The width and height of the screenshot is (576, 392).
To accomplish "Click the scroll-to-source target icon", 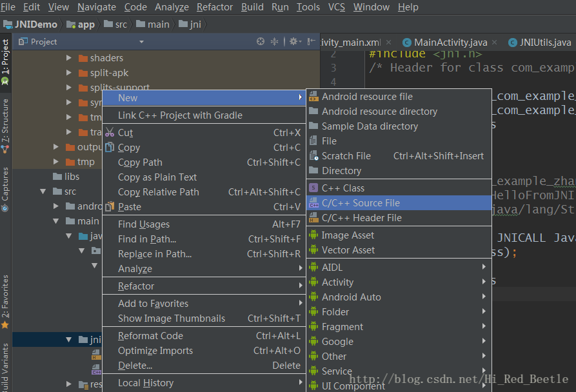I will (x=260, y=41).
